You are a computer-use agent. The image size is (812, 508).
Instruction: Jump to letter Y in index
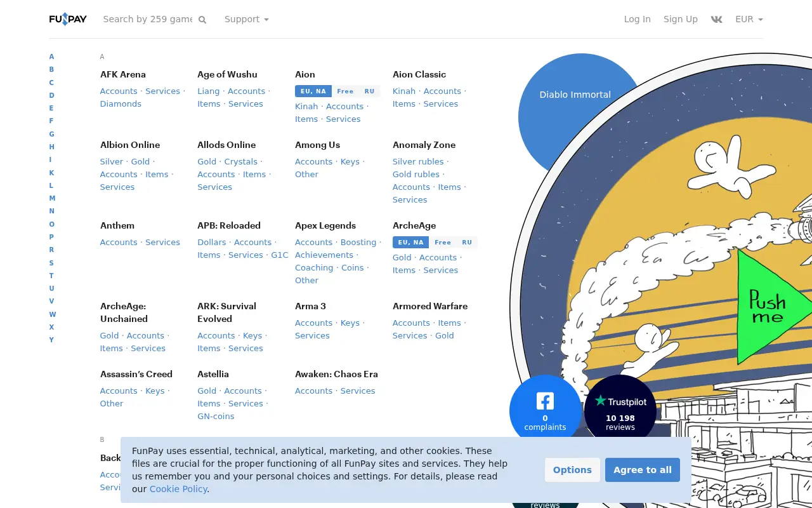51,340
